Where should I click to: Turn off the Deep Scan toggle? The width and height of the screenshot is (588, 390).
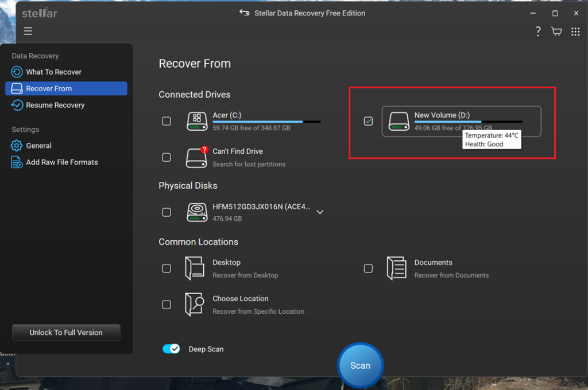click(171, 349)
